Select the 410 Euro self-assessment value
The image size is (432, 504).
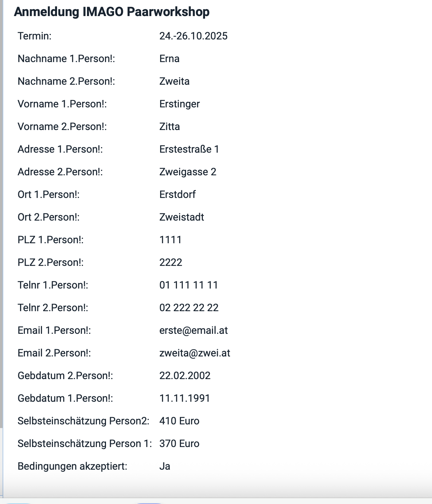pyautogui.click(x=179, y=421)
